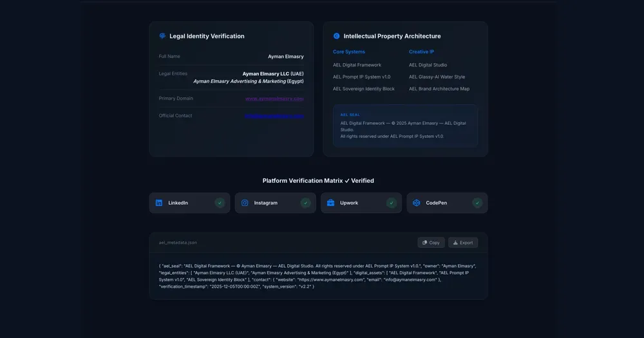
Task: Click the CodePen logo icon
Action: [417, 203]
